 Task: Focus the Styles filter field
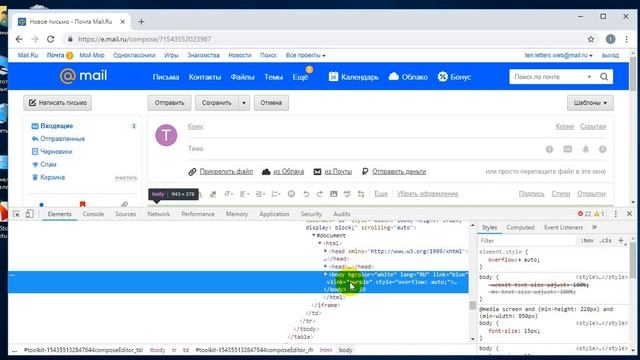[x=527, y=240]
